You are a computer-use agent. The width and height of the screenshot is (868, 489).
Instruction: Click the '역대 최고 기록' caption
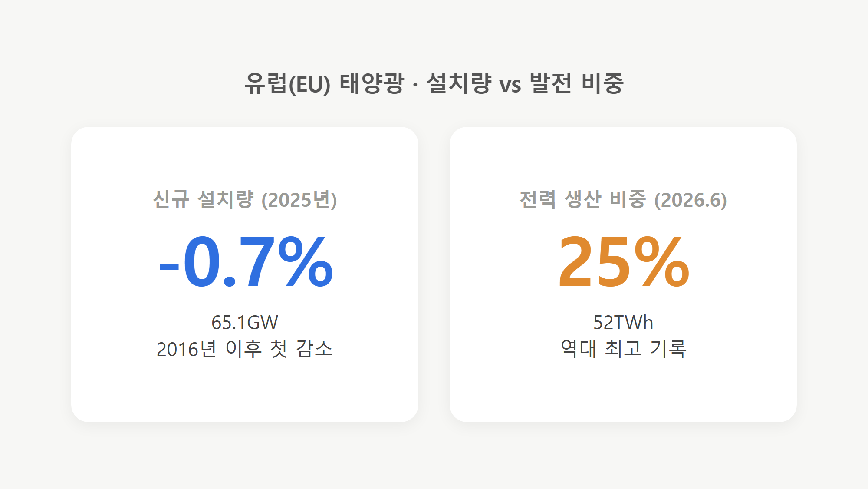tap(623, 349)
